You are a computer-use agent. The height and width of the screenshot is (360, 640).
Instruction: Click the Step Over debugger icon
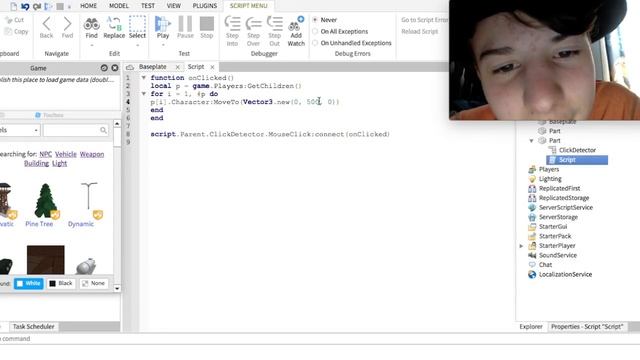pyautogui.click(x=253, y=24)
